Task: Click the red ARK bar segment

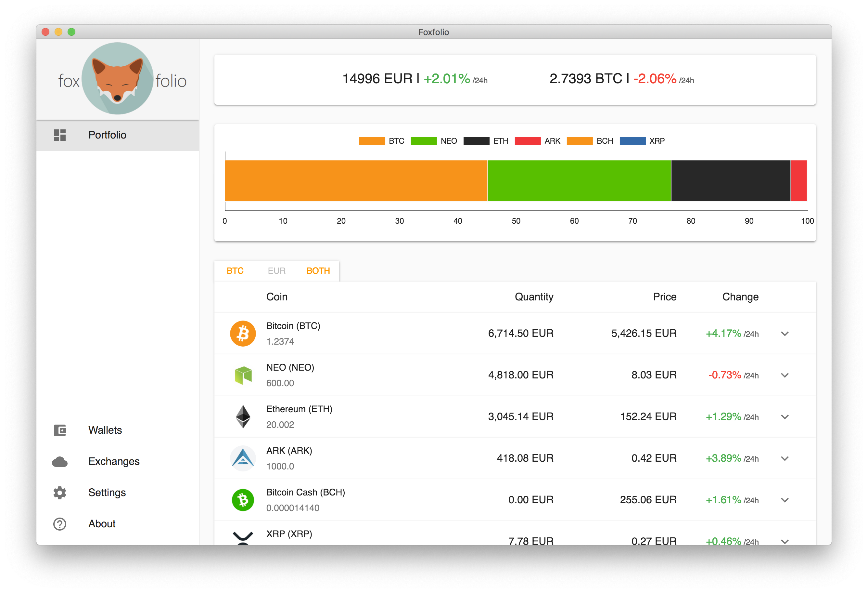Action: 799,180
